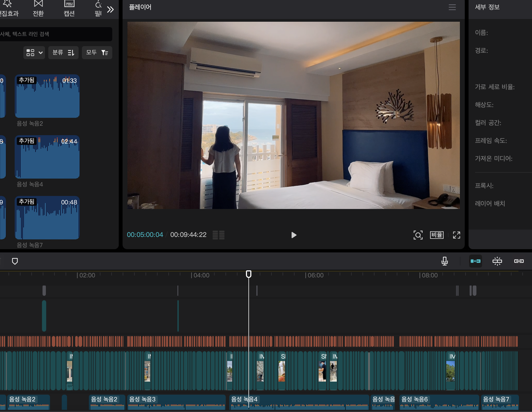This screenshot has height=412, width=532.
Task: Expand more tabs with double chevron
Action: [x=110, y=10]
